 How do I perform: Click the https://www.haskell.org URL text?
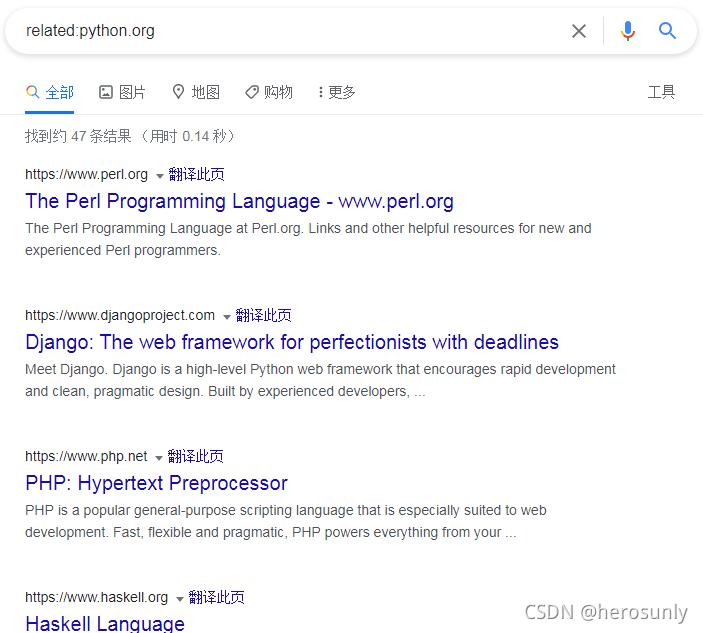[x=97, y=598]
